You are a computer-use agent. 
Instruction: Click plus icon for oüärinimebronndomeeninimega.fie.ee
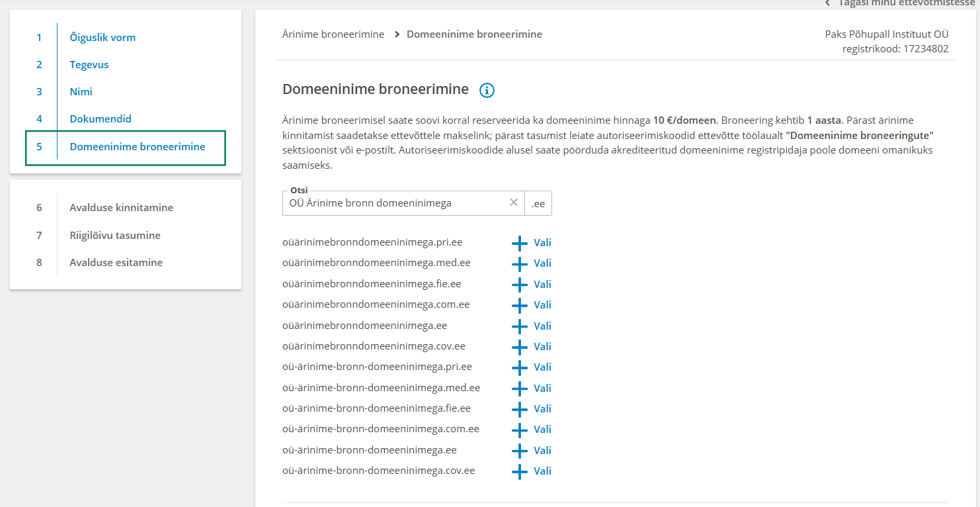point(520,285)
